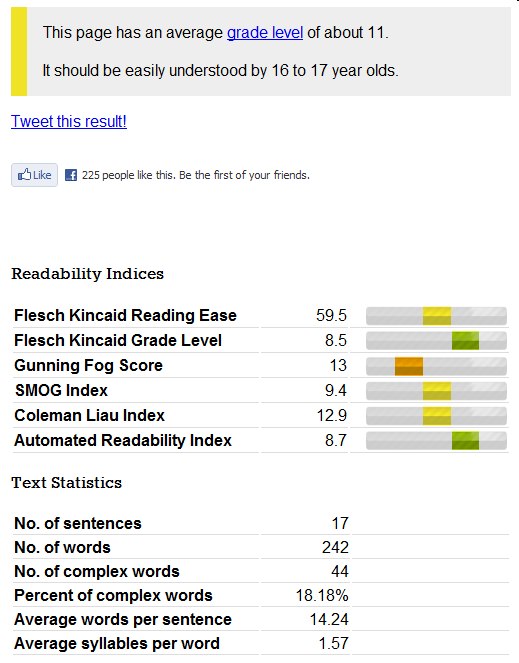Image resolution: width=519 pixels, height=663 pixels.
Task: Click the Flesch Kincaid Grade Level bar
Action: tap(436, 341)
